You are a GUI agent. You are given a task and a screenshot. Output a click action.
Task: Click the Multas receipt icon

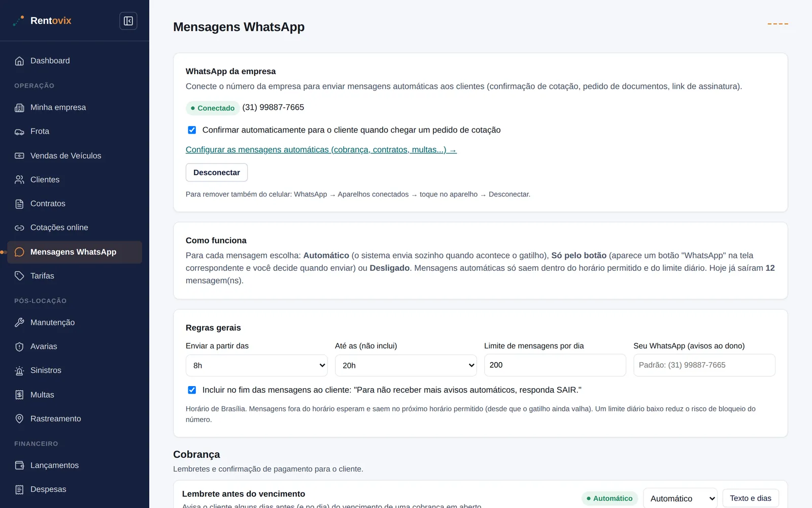19,395
